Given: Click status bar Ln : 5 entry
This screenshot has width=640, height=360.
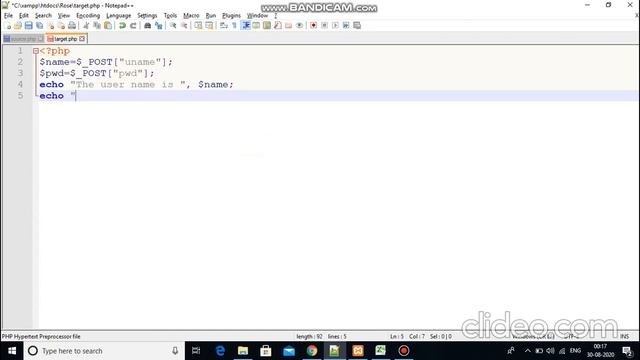Looking at the screenshot, I should click(x=397, y=337).
